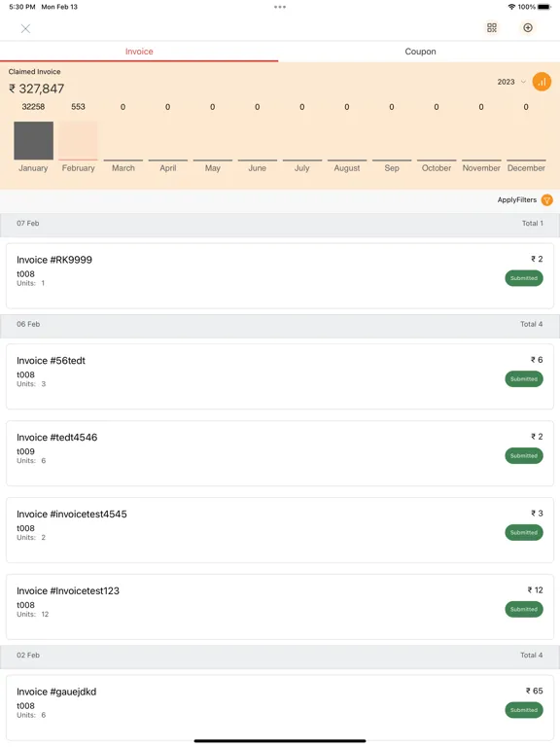
Task: Open Invoice #Invoicetest123 card
Action: 280,607
